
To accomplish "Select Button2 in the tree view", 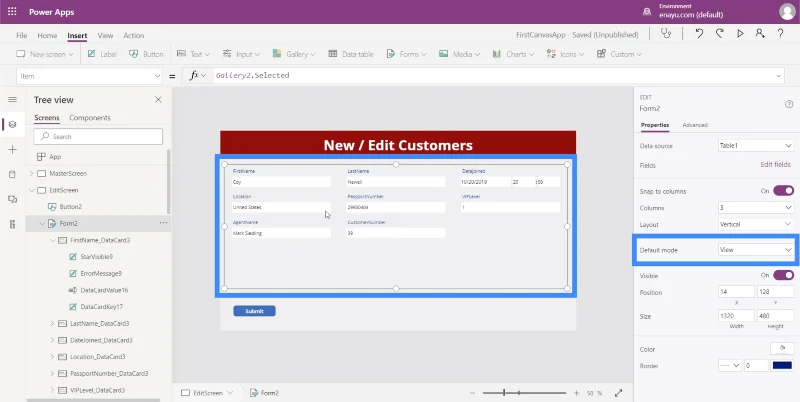I will (70, 207).
